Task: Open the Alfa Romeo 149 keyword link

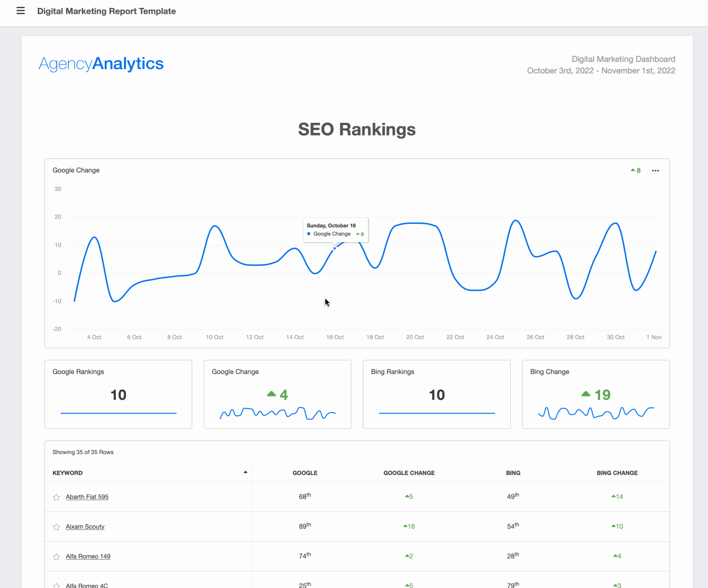Action: [x=88, y=557]
